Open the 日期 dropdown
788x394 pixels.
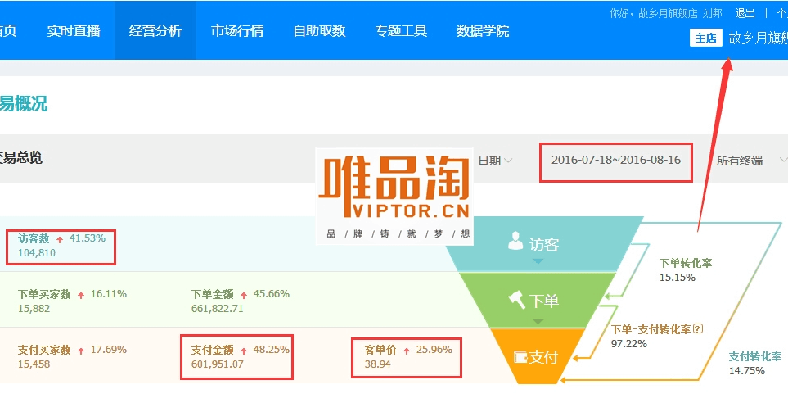pos(495,160)
